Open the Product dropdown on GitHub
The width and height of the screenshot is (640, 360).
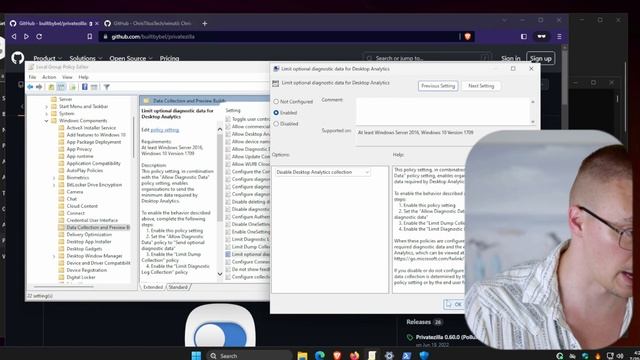(x=47, y=58)
